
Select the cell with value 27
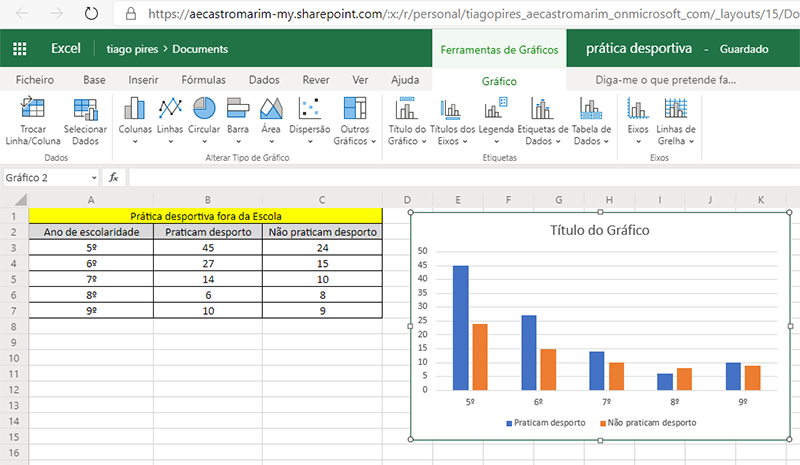tap(208, 263)
